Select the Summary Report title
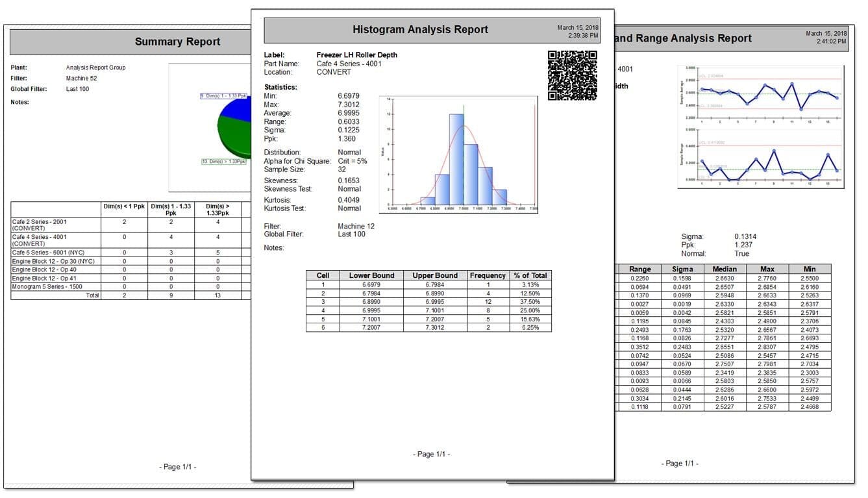 [x=177, y=42]
